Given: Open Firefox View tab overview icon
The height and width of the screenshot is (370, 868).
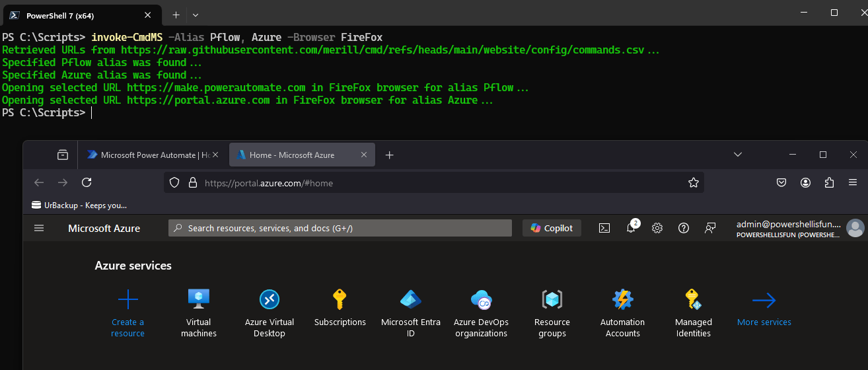Looking at the screenshot, I should click(63, 155).
